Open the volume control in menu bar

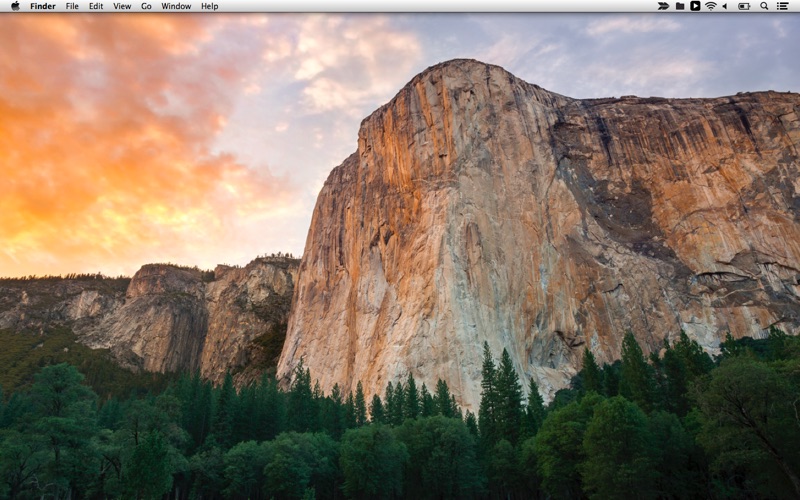point(724,6)
